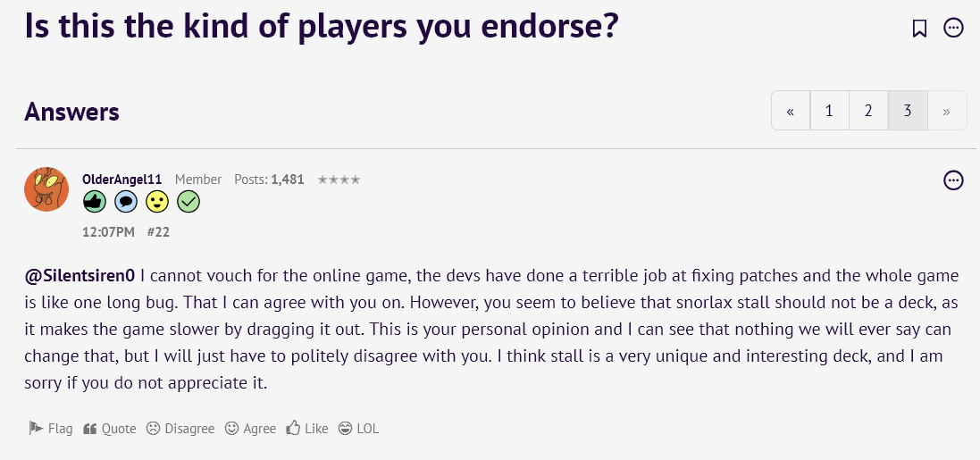Image resolution: width=980 pixels, height=460 pixels.
Task: Open comment #22 options menu
Action: tap(953, 180)
